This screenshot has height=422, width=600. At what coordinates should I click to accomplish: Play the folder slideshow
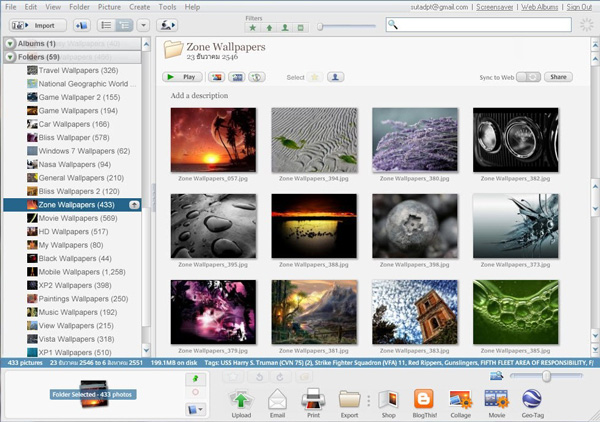pyautogui.click(x=183, y=77)
